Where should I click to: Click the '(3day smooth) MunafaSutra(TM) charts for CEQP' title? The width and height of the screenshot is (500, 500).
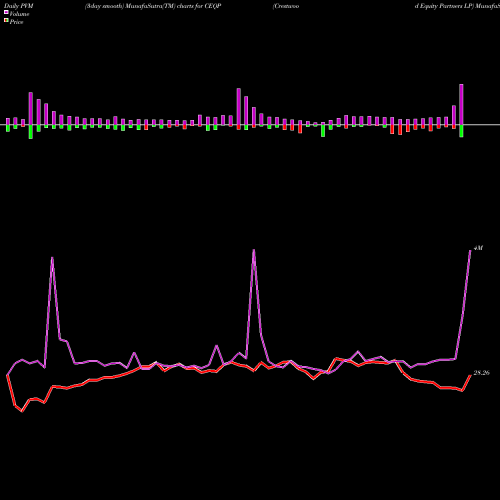click(153, 6)
